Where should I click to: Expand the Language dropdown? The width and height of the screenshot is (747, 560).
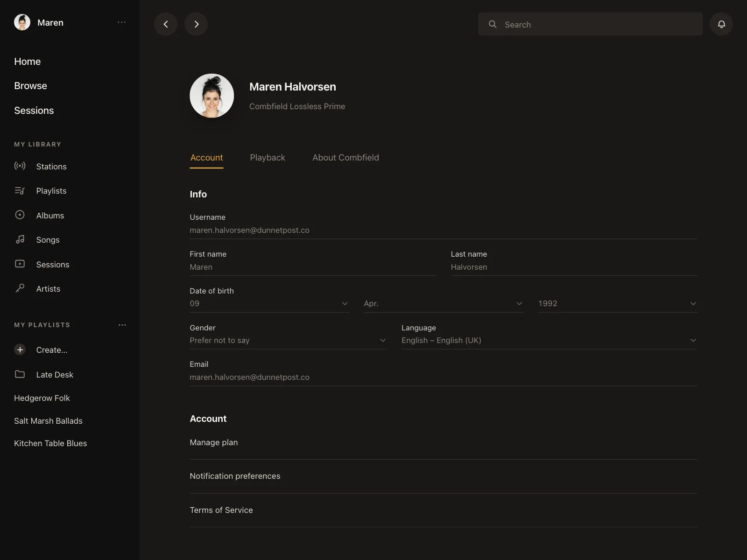click(x=550, y=340)
